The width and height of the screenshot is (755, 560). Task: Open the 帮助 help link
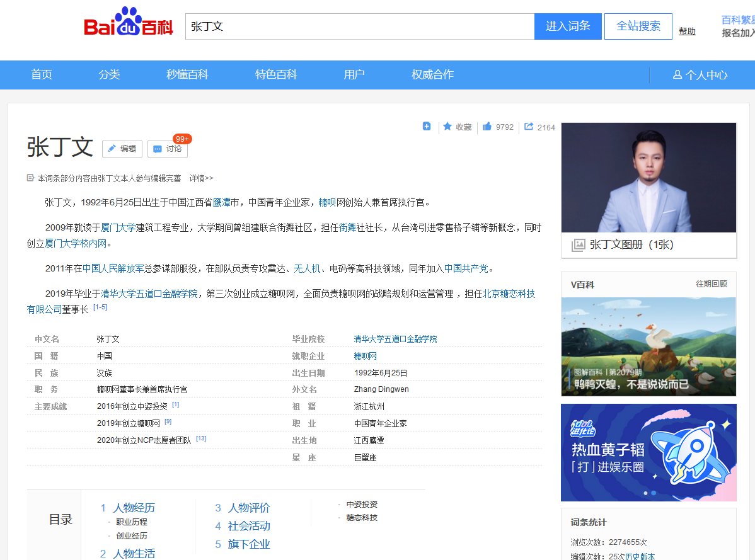click(687, 31)
